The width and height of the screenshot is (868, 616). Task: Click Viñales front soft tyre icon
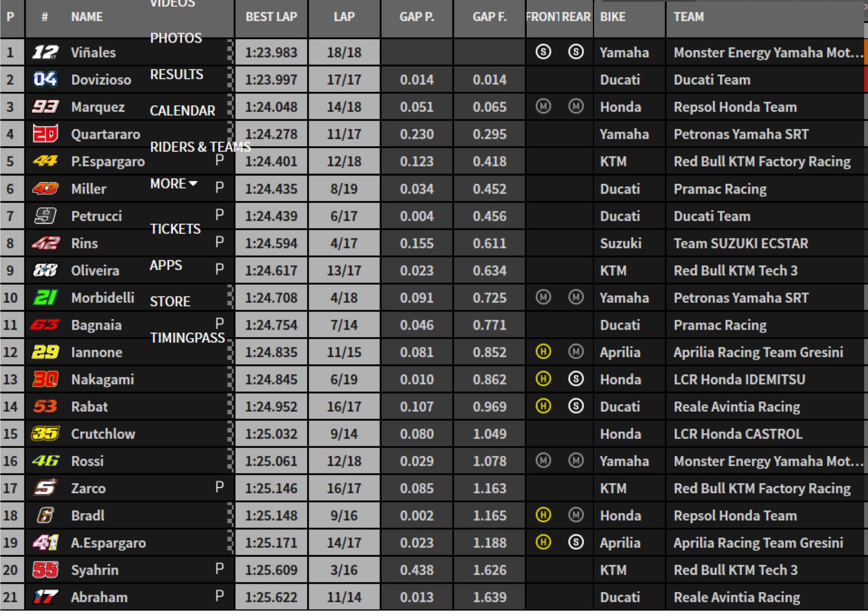pyautogui.click(x=543, y=52)
